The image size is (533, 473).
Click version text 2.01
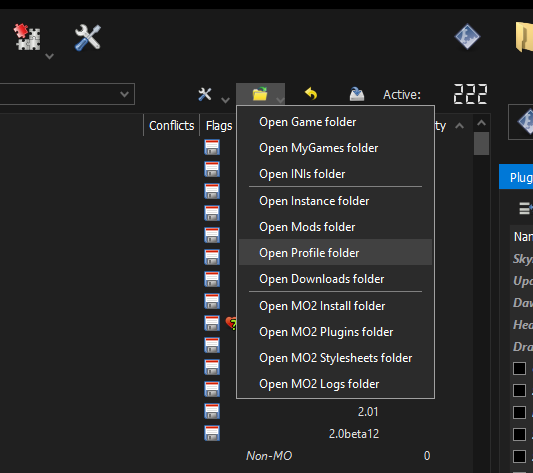point(368,412)
